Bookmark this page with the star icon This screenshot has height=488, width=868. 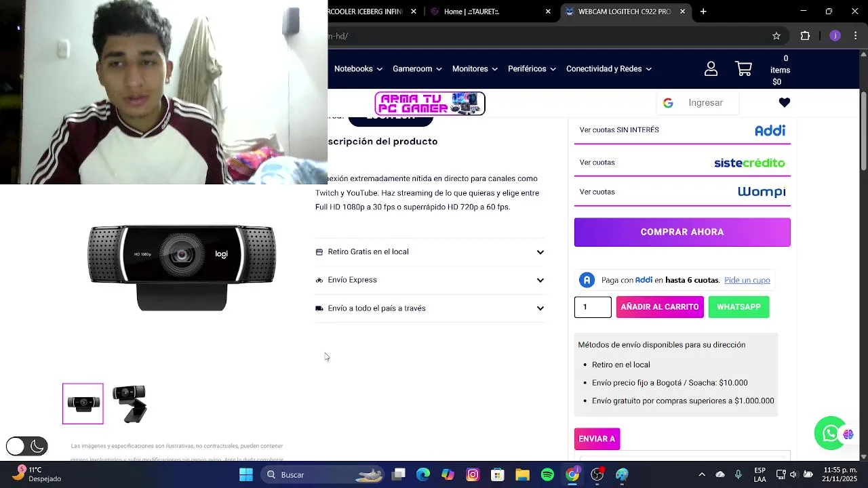click(x=776, y=36)
